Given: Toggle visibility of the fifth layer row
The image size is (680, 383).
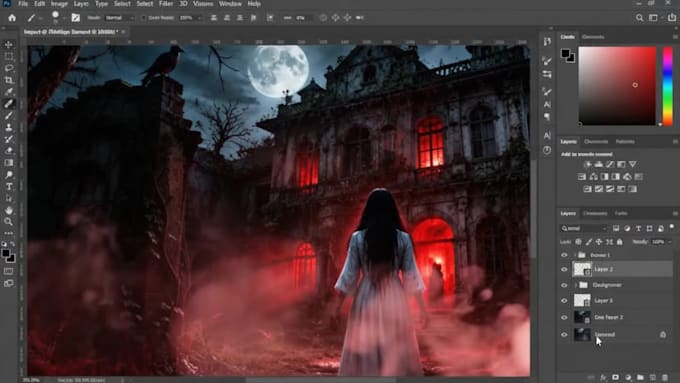Looking at the screenshot, I should [x=564, y=318].
